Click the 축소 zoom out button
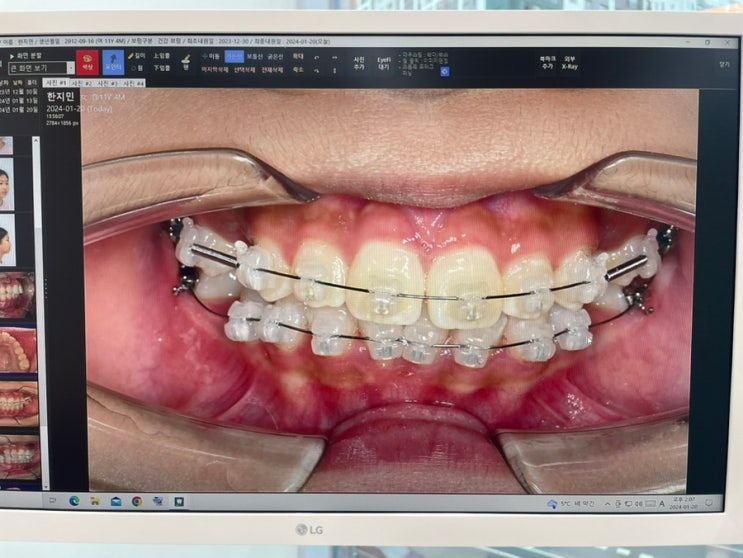The height and width of the screenshot is (558, 743). point(297,70)
